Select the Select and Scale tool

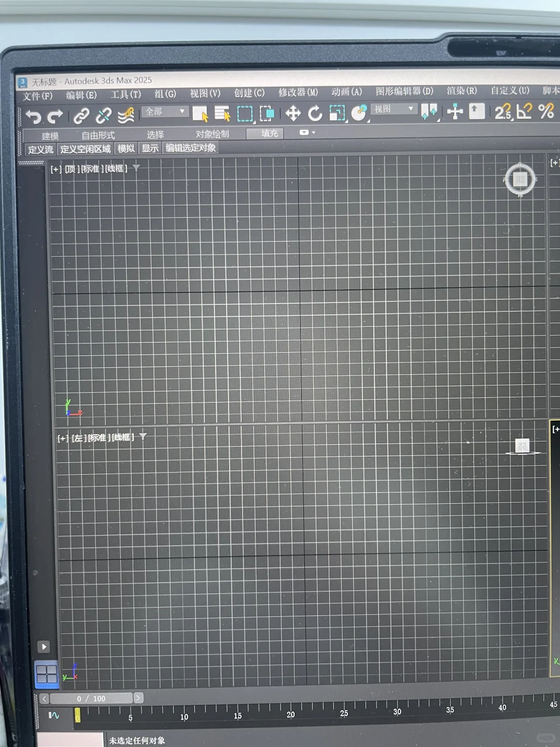click(x=337, y=114)
